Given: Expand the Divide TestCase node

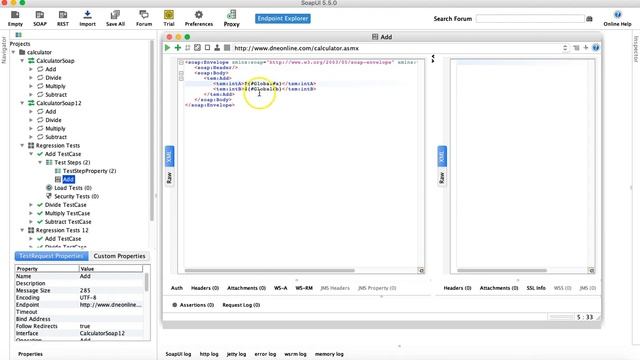Looking at the screenshot, I should tap(31, 205).
